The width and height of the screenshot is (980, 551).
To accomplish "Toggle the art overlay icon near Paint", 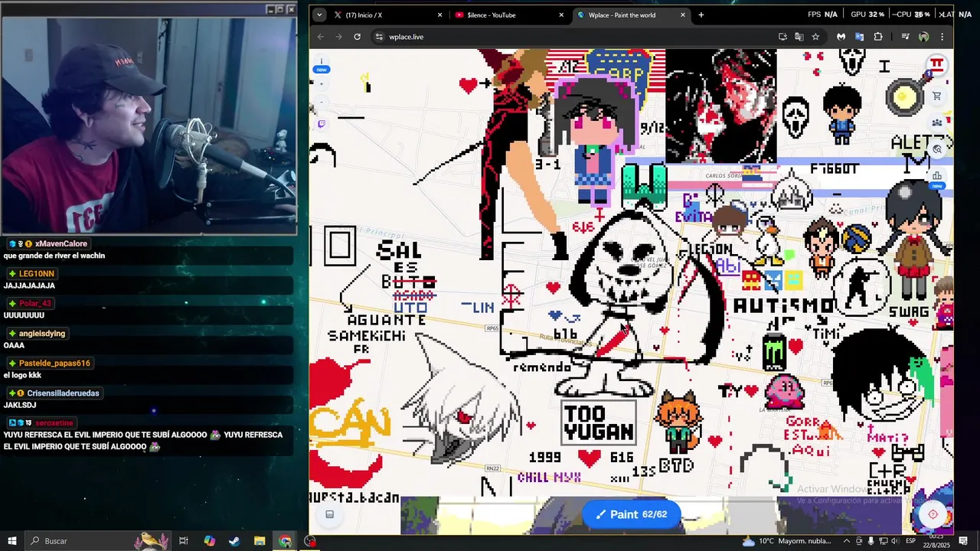I will tap(330, 514).
